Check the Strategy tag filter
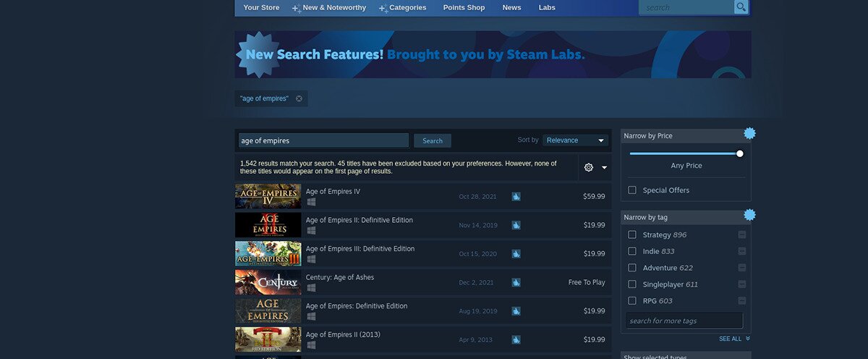Viewport: 868px width, 359px height. (632, 235)
